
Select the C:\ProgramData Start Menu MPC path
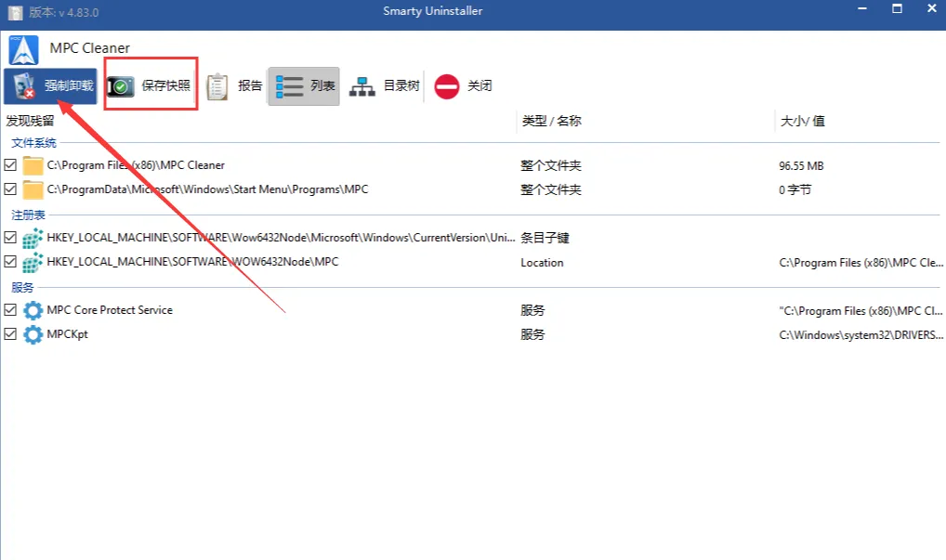click(207, 189)
